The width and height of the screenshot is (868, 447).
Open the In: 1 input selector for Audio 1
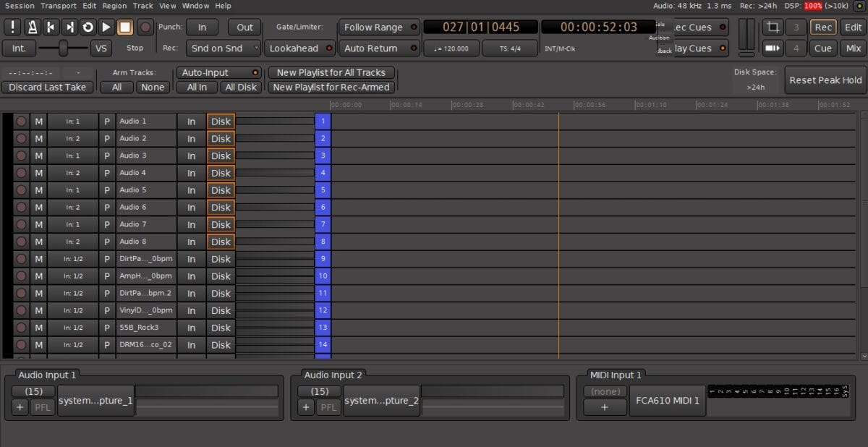tap(72, 122)
